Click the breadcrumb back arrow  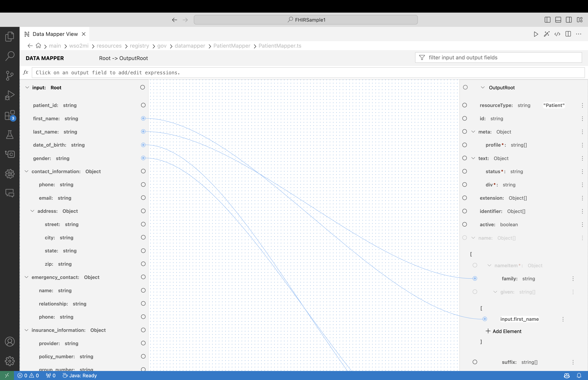coord(30,46)
